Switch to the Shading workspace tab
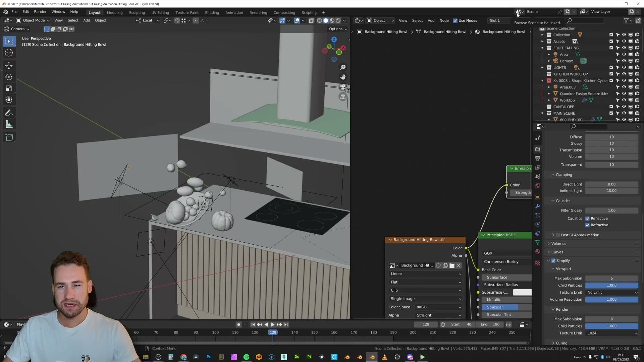The height and width of the screenshot is (362, 644). (212, 12)
